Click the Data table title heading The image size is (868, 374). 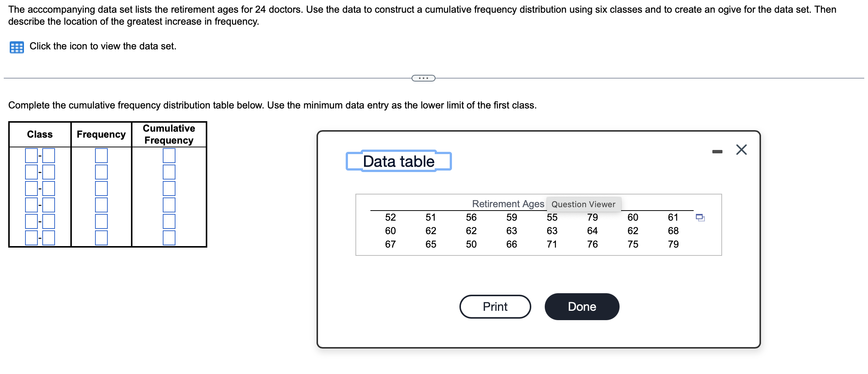point(398,162)
